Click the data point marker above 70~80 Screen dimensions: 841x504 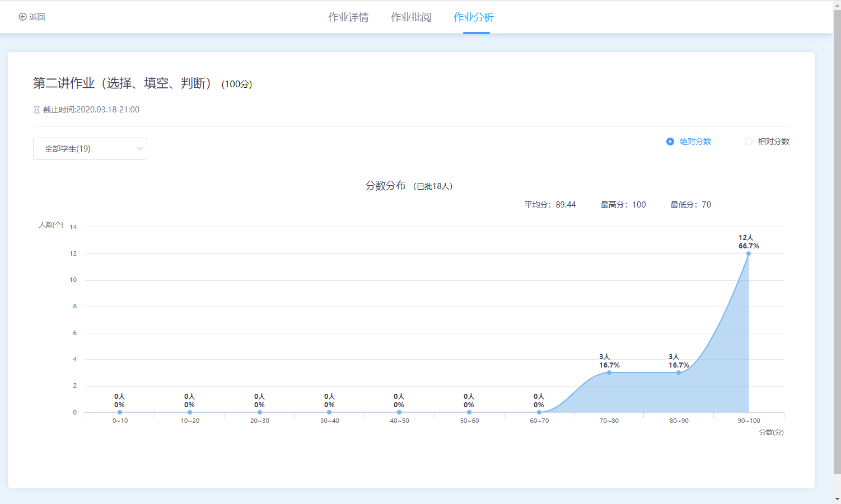pos(609,371)
